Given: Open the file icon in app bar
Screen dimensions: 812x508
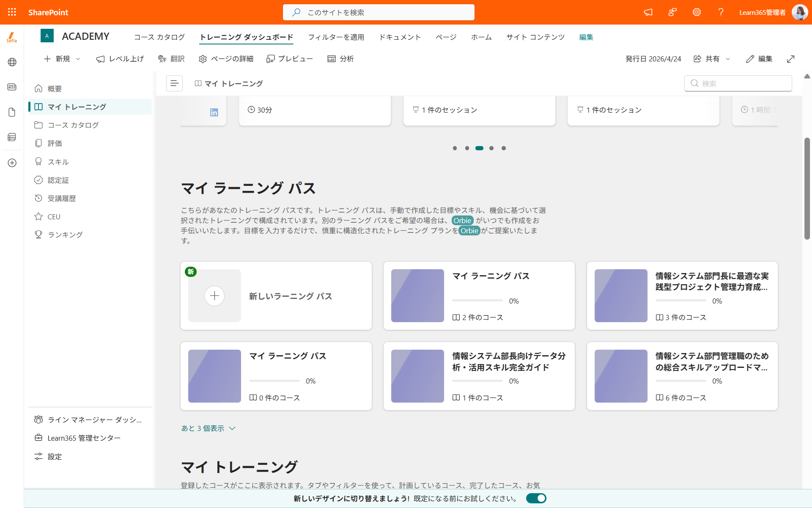Looking at the screenshot, I should click(x=12, y=112).
